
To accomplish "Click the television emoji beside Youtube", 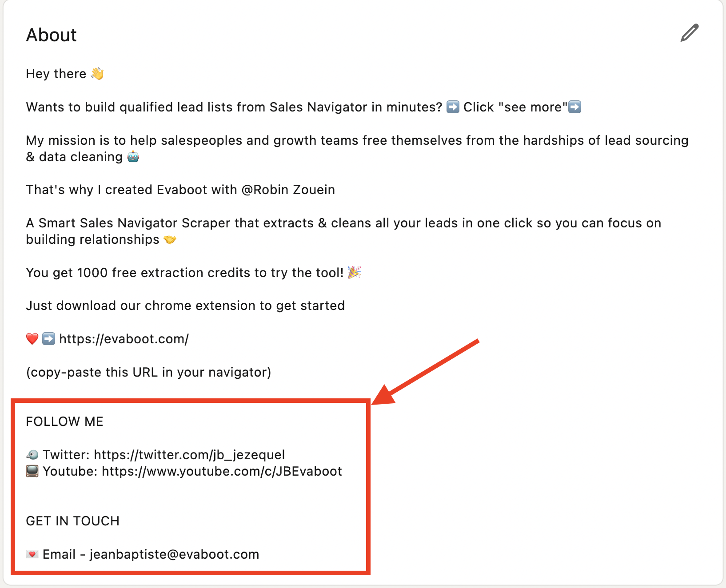I will (32, 471).
